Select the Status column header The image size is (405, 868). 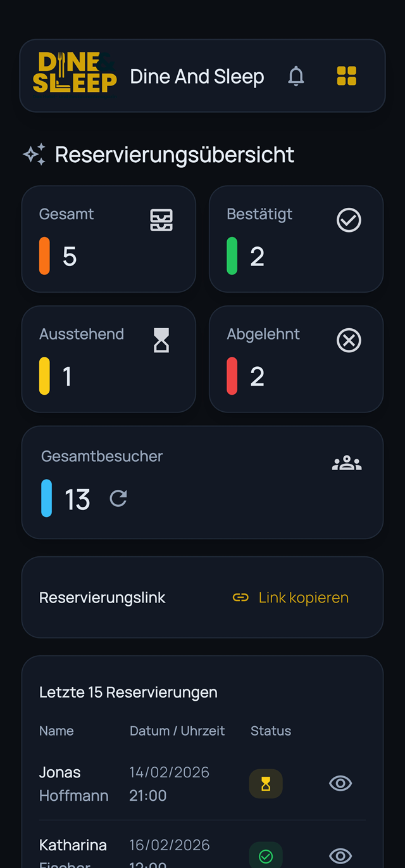271,731
